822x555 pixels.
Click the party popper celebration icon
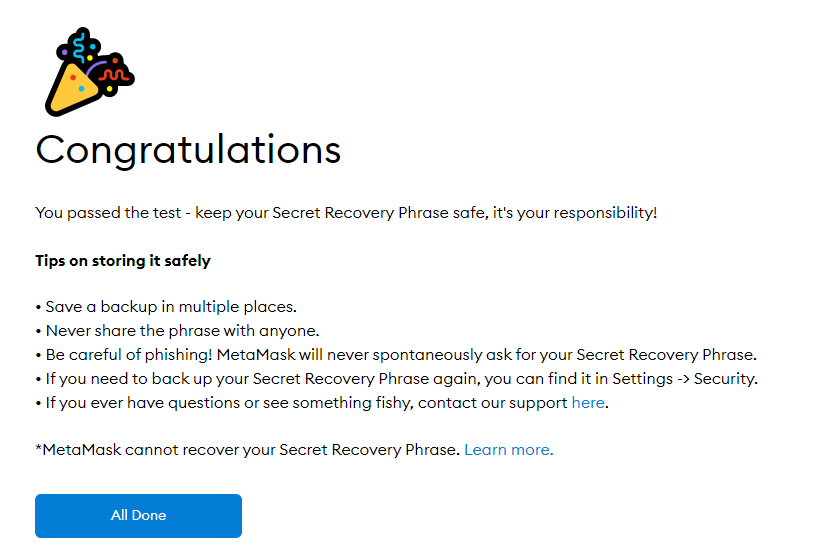point(88,72)
